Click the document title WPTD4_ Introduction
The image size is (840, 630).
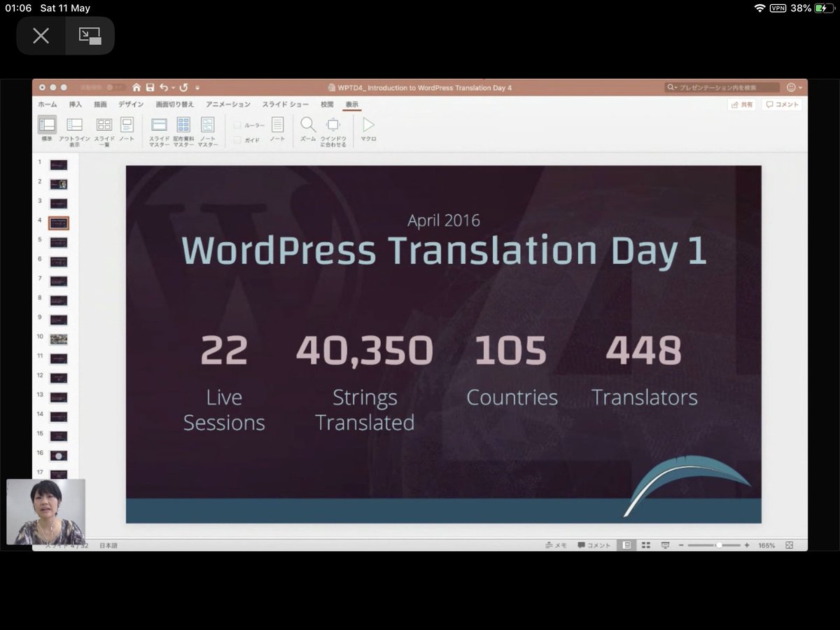[425, 87]
